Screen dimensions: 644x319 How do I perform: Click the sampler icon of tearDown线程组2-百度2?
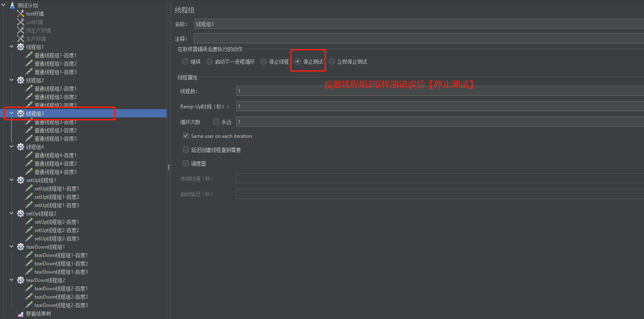[x=29, y=297]
